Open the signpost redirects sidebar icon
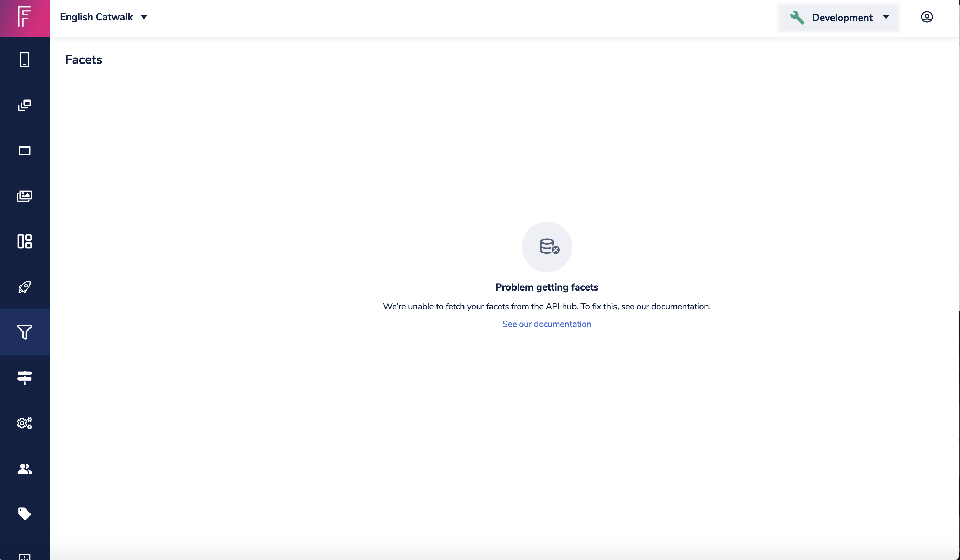The height and width of the screenshot is (560, 960). [24, 377]
